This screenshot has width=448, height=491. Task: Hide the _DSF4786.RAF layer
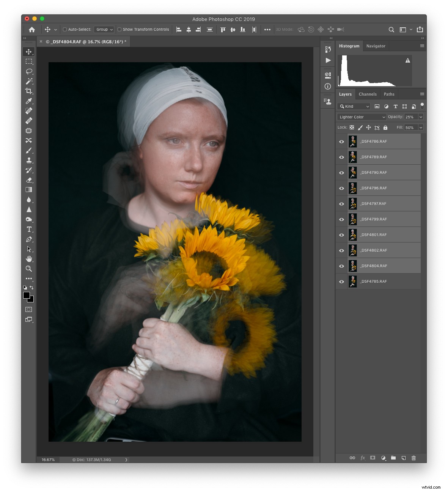click(341, 141)
